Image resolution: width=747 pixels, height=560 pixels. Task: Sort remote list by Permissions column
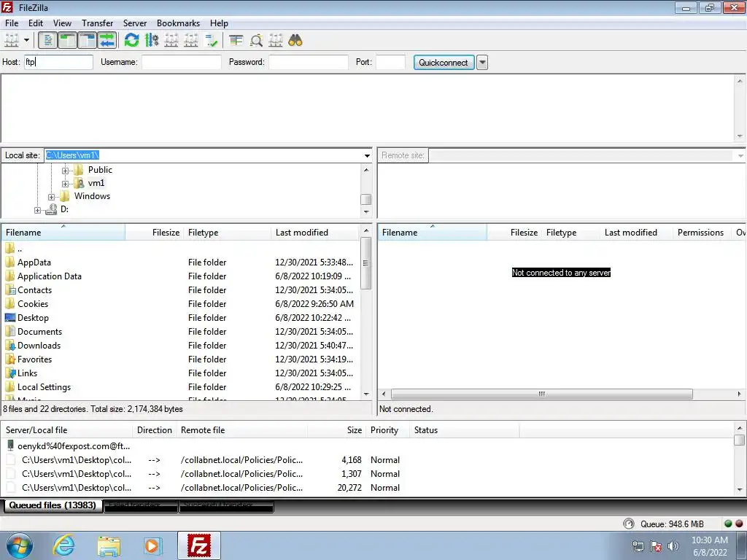tap(700, 233)
